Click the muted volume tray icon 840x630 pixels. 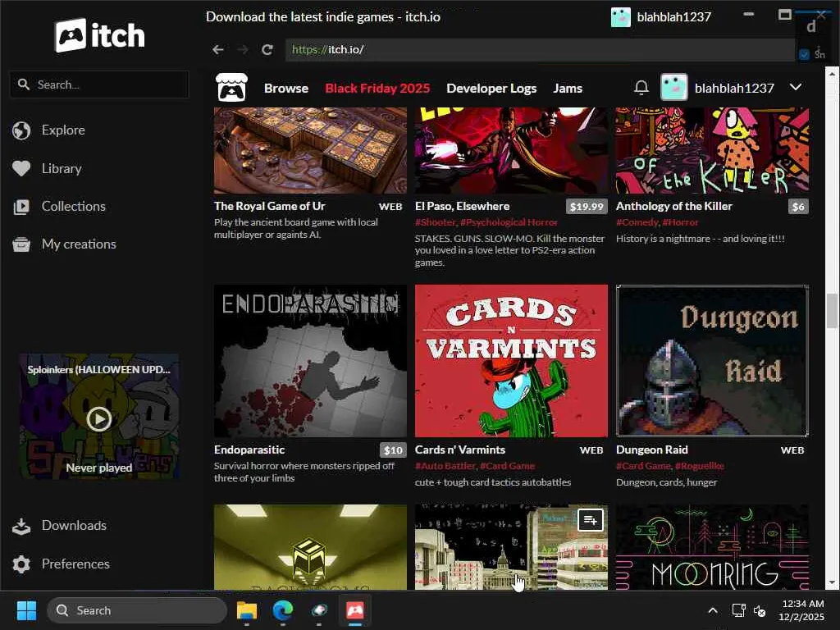760,610
